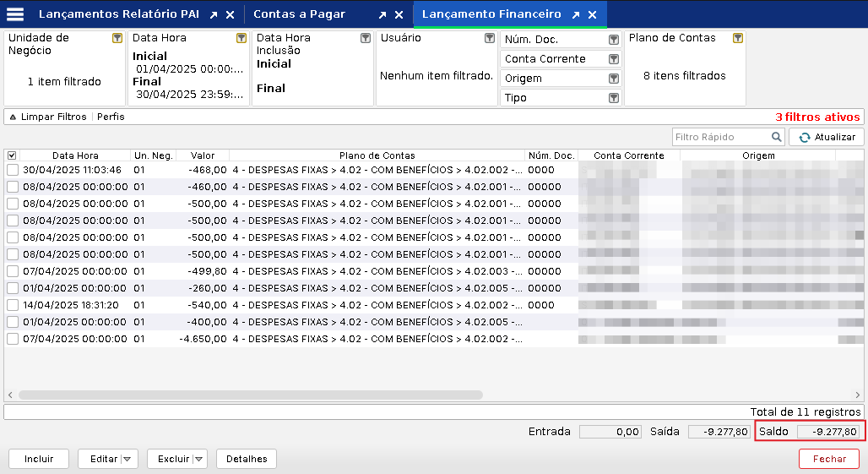
Task: Sort by Conta Corrente column header
Action: tap(629, 155)
